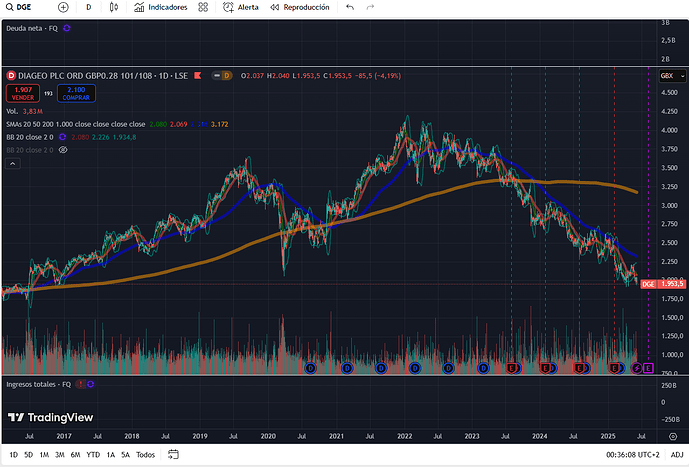Image resolution: width=689 pixels, height=467 pixels.
Task: Open the indicator templates grid icon
Action: click(x=203, y=7)
